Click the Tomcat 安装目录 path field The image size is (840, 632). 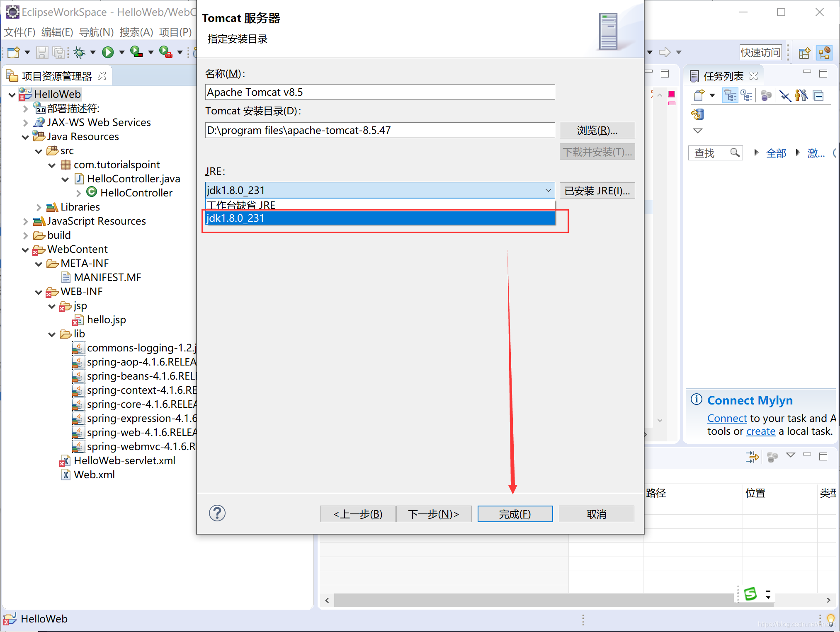(379, 130)
